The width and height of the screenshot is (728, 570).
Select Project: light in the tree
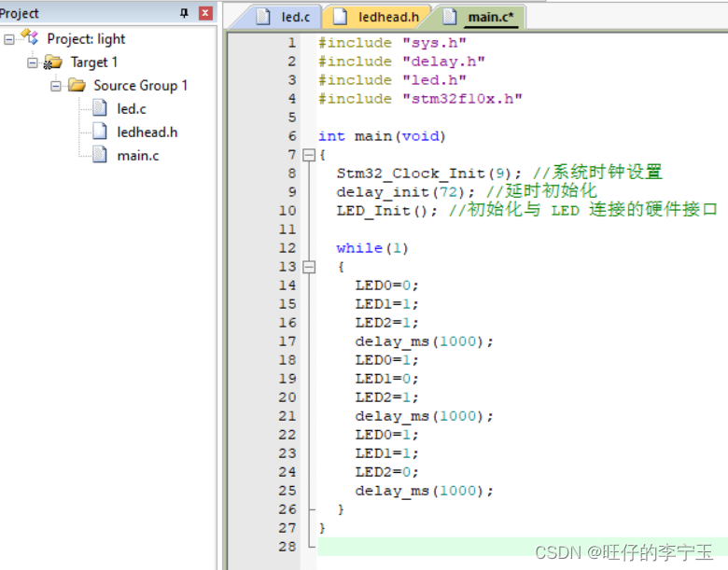click(86, 39)
